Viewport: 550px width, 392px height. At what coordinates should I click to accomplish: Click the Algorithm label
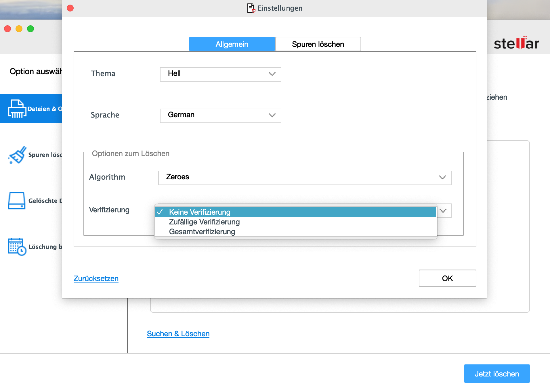click(x=107, y=177)
